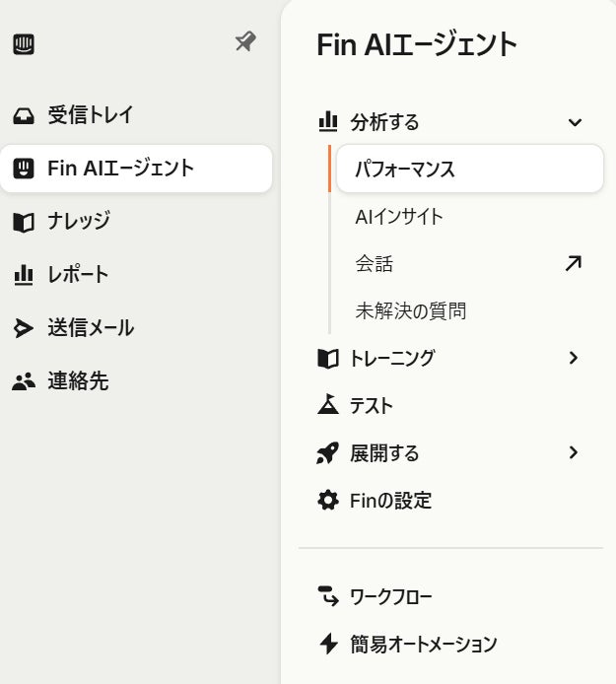This screenshot has height=684, width=616.
Task: Open the 送信メール send icon
Action: click(x=23, y=328)
